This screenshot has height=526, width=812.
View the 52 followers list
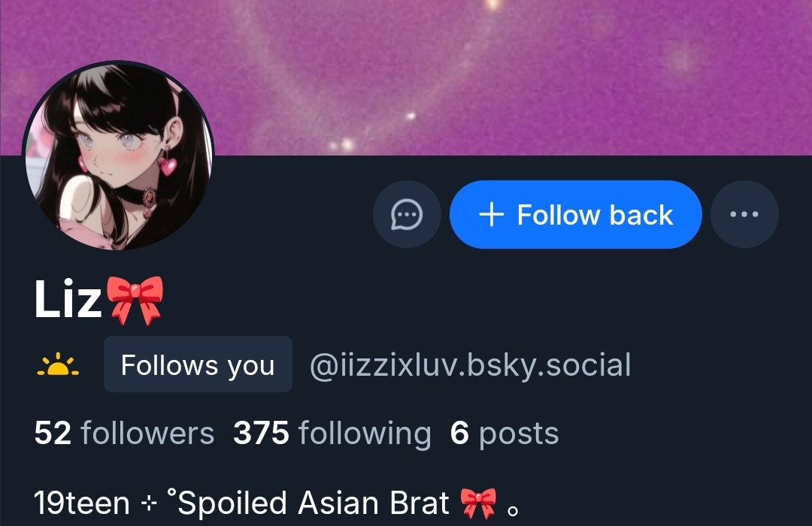[124, 434]
